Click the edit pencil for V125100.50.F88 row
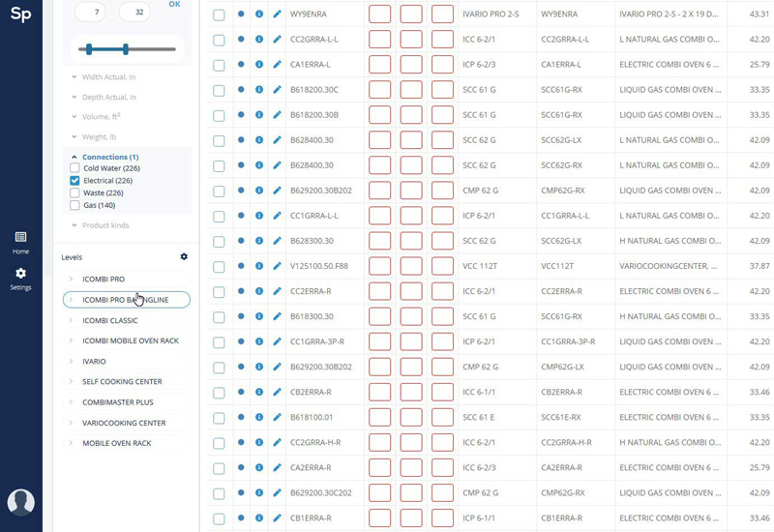Viewport: 774px width, 532px height. (x=277, y=266)
